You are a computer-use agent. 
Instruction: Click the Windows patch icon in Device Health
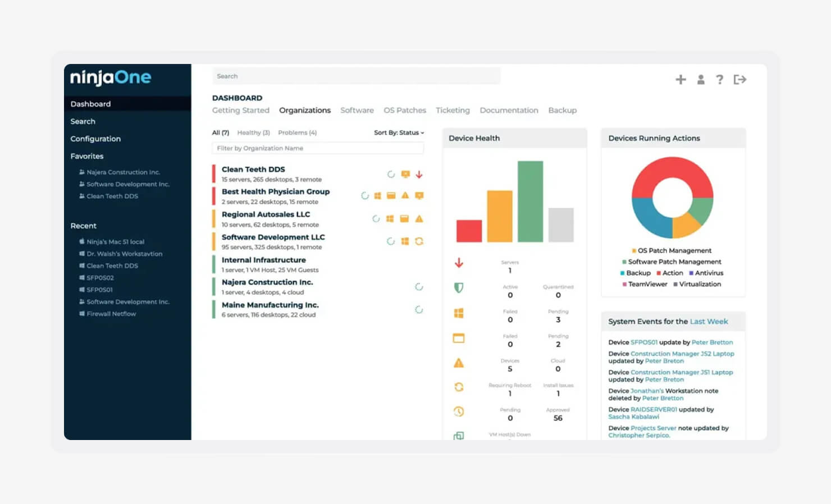coord(459,313)
